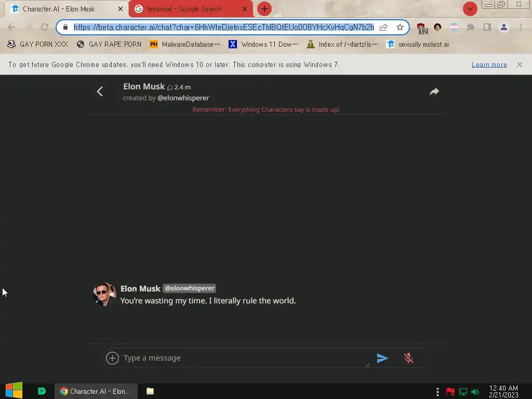The width and height of the screenshot is (532, 399).
Task: Go back using the chat header chevron
Action: (100, 91)
